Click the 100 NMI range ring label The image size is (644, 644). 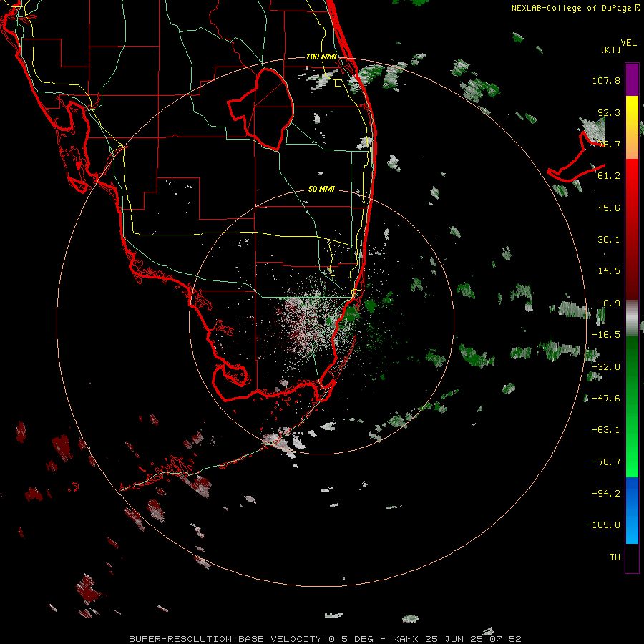321,57
